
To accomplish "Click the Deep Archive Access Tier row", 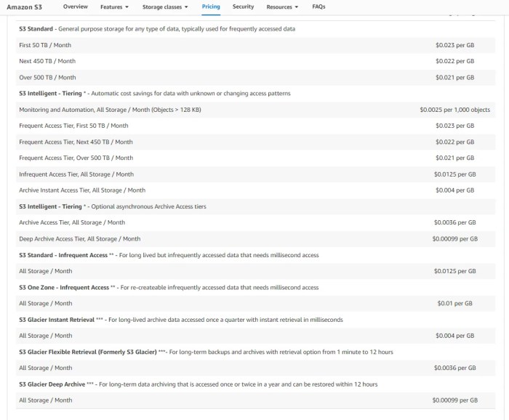I will 255,239.
